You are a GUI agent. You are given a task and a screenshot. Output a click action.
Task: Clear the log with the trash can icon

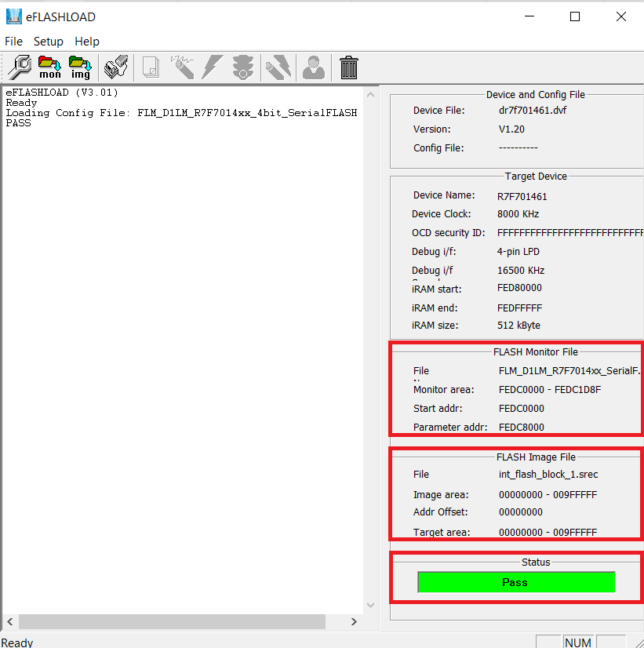click(348, 67)
